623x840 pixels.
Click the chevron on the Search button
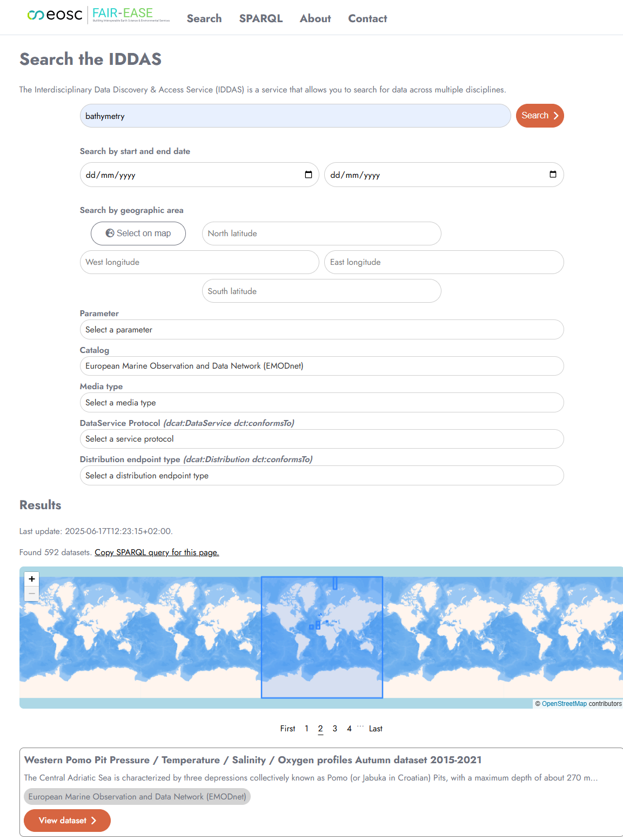tap(555, 115)
